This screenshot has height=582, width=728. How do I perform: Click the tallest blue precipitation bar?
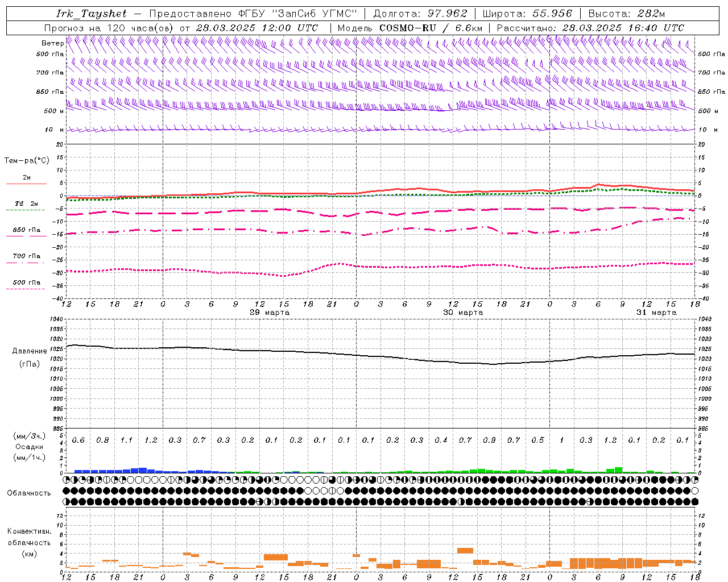(143, 471)
